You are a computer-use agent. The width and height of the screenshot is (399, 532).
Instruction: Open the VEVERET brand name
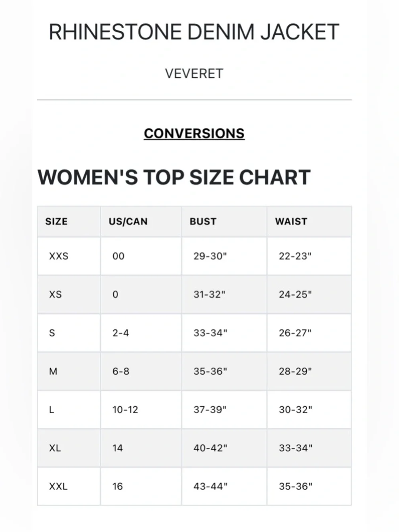coord(194,73)
